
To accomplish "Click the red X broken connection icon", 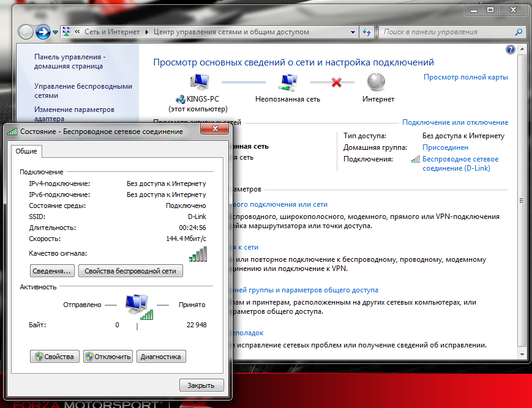I will coord(336,82).
